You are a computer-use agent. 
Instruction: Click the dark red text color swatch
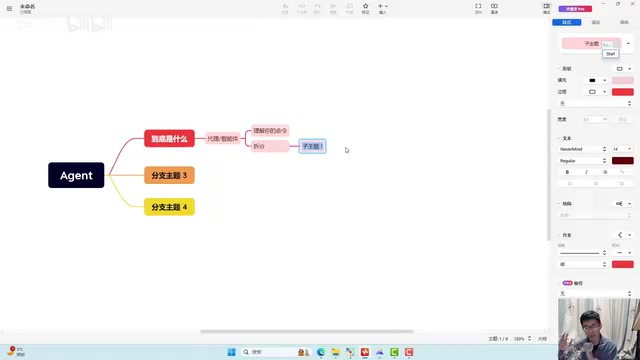point(622,161)
